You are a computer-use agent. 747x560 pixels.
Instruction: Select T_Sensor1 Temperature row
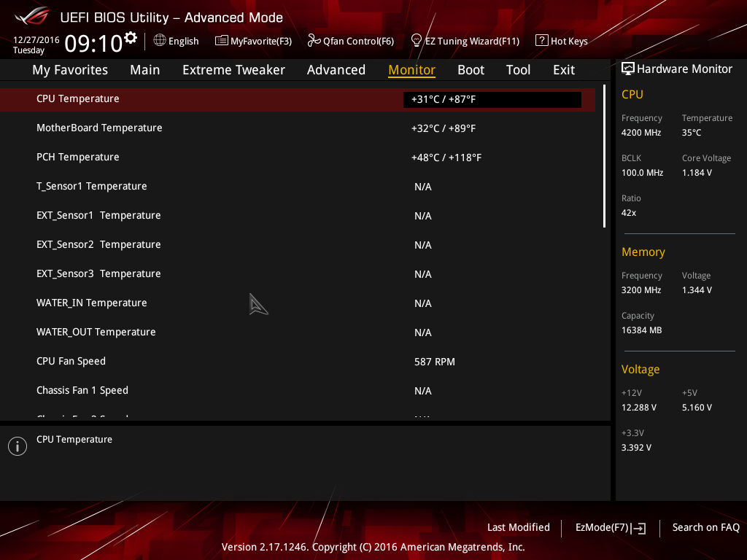(x=298, y=186)
